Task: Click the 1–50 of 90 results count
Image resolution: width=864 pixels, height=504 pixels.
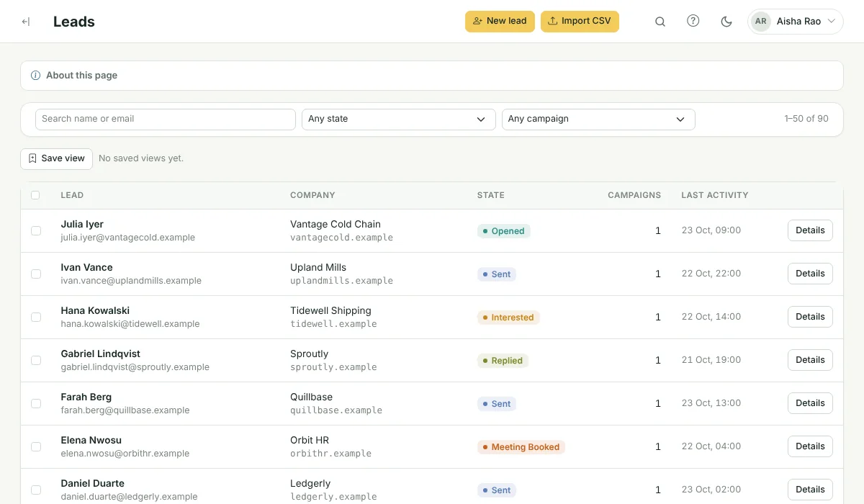Action: click(806, 119)
